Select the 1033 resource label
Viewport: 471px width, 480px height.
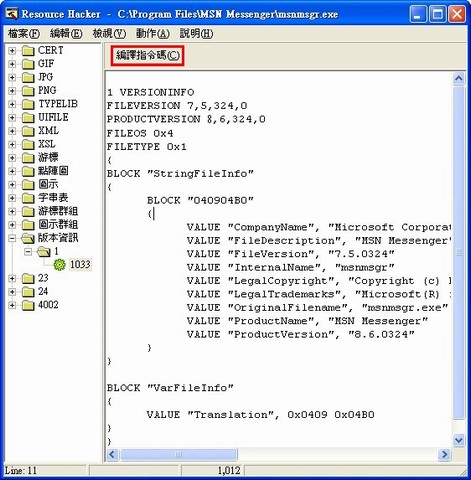80,265
